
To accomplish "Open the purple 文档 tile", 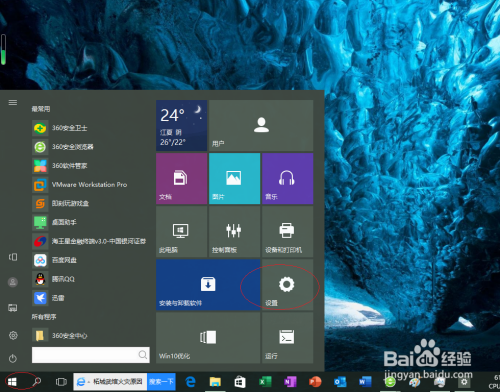I will click(182, 179).
